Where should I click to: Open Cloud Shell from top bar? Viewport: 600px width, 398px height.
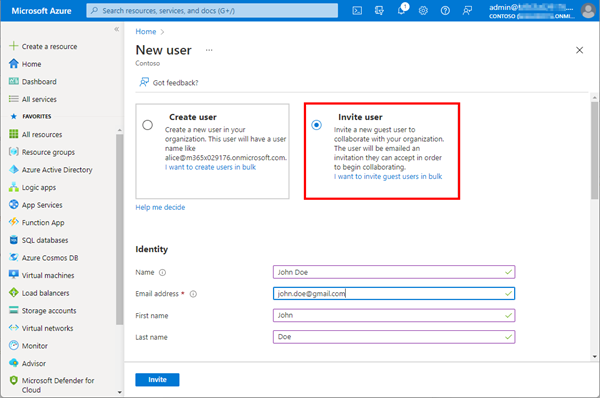(x=357, y=11)
